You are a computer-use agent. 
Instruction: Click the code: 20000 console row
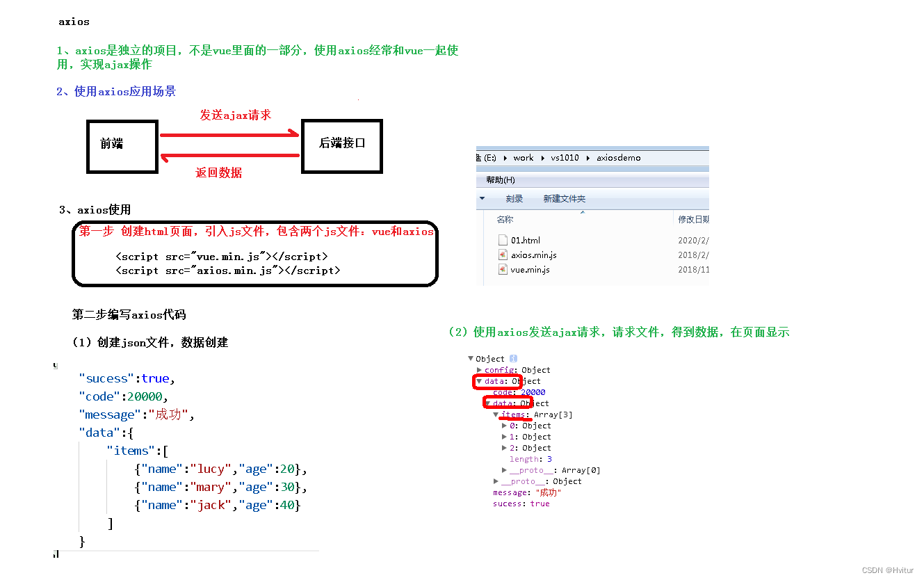click(x=519, y=392)
